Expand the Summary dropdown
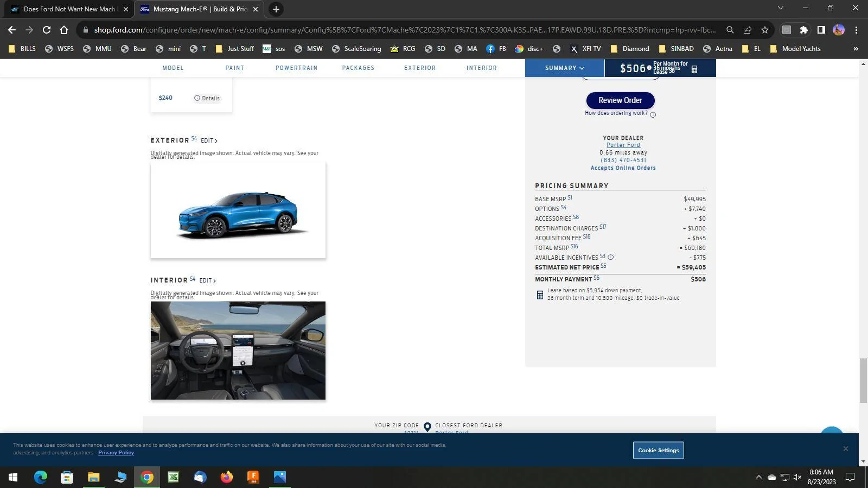 pyautogui.click(x=565, y=68)
